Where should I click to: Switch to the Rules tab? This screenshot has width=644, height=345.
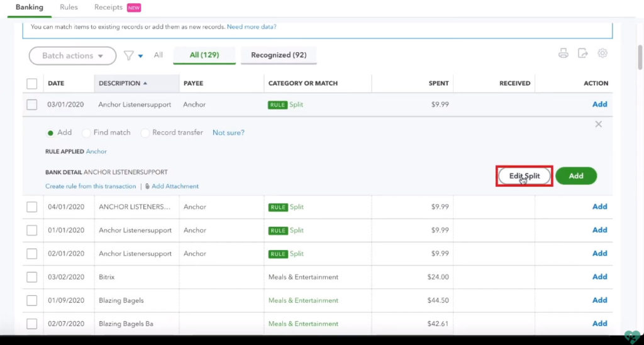[69, 8]
